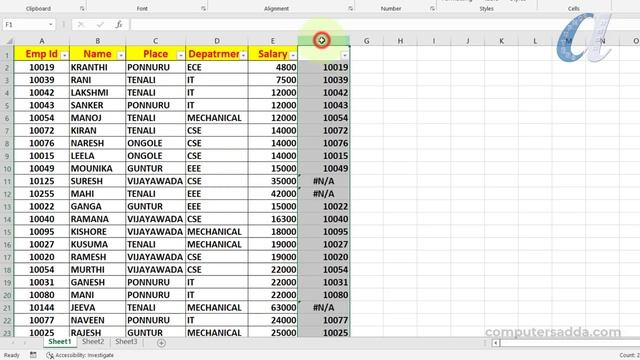Select column A header
This screenshot has height=360, width=640.
(42, 41)
